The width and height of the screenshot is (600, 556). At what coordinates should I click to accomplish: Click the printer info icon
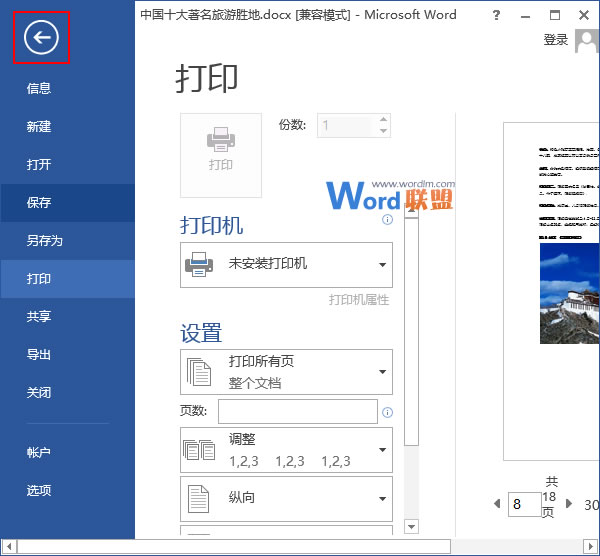(387, 219)
